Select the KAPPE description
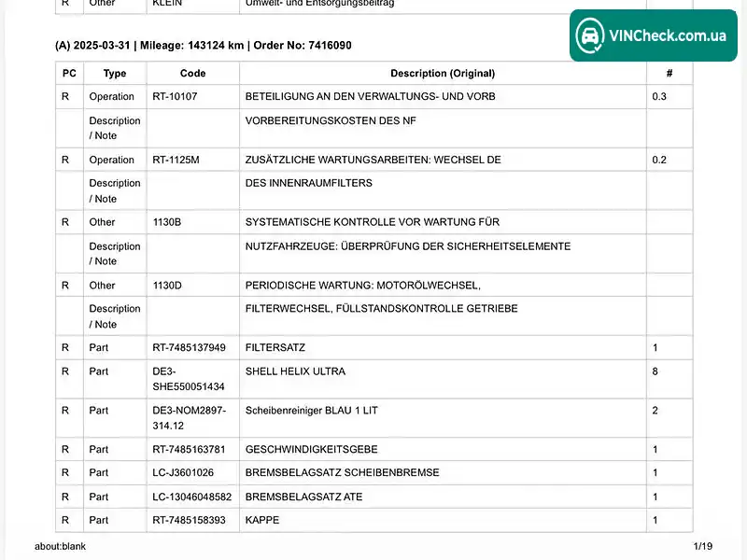747x560 pixels. coord(262,521)
